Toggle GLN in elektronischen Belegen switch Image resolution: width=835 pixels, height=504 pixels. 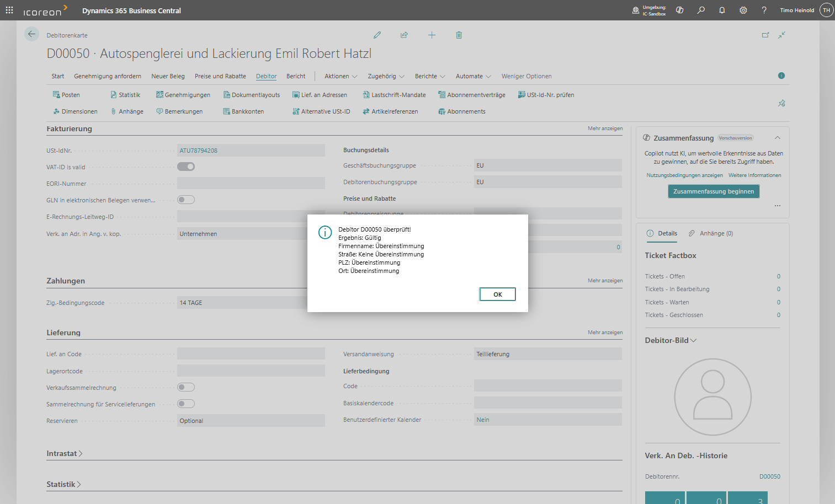tap(186, 200)
